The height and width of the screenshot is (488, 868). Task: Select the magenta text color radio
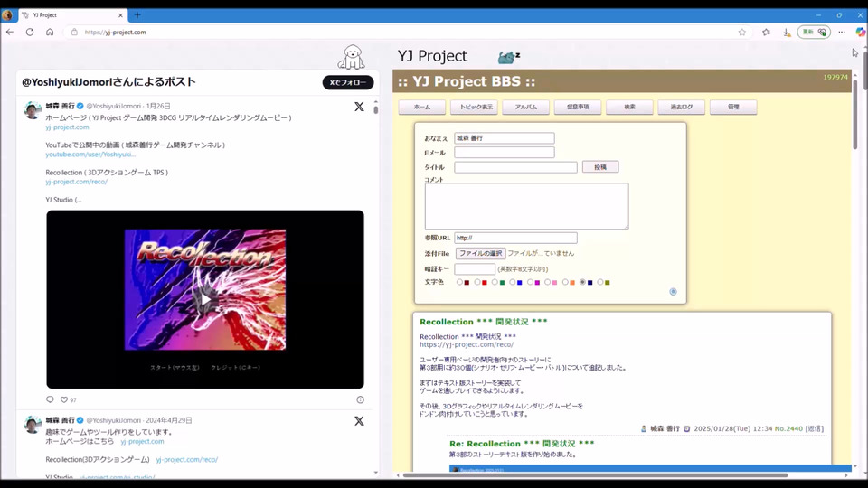531,282
